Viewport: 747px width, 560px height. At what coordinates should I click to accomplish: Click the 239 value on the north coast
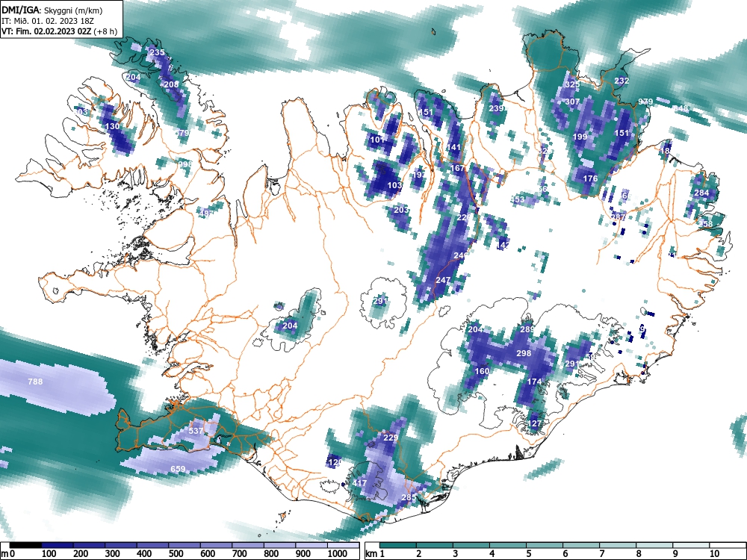497,108
